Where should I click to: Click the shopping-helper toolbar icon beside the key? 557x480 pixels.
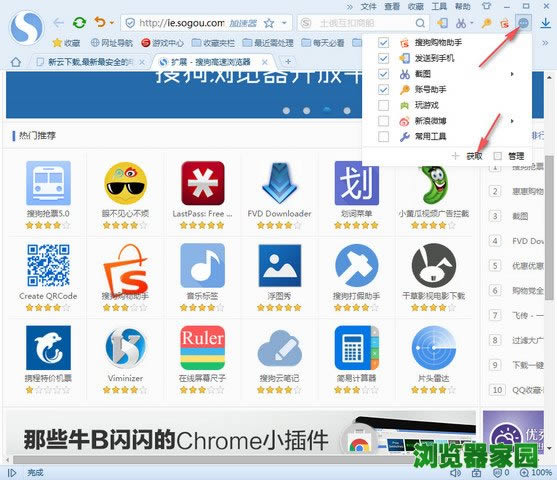coord(504,23)
